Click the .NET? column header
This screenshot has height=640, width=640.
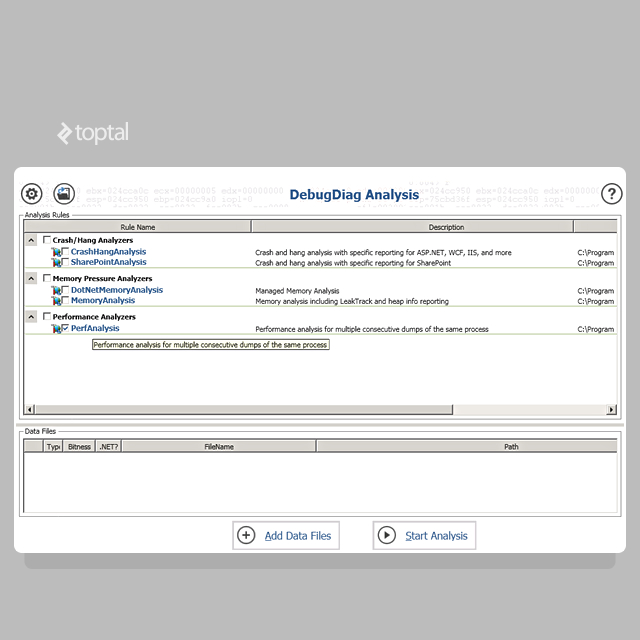click(x=109, y=447)
